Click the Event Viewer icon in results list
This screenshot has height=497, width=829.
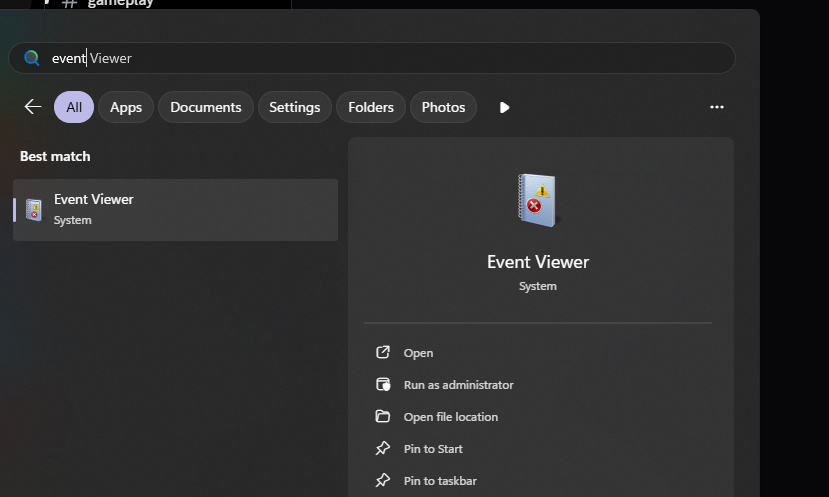pos(34,210)
